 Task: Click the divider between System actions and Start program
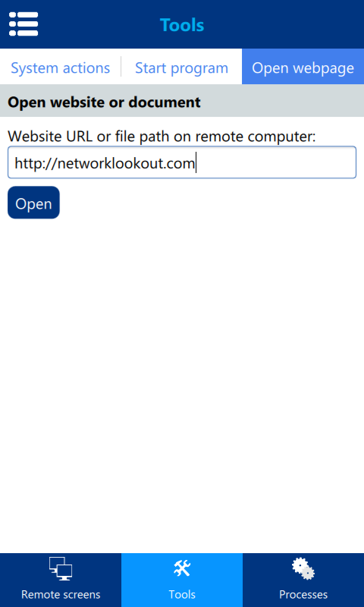pos(121,67)
